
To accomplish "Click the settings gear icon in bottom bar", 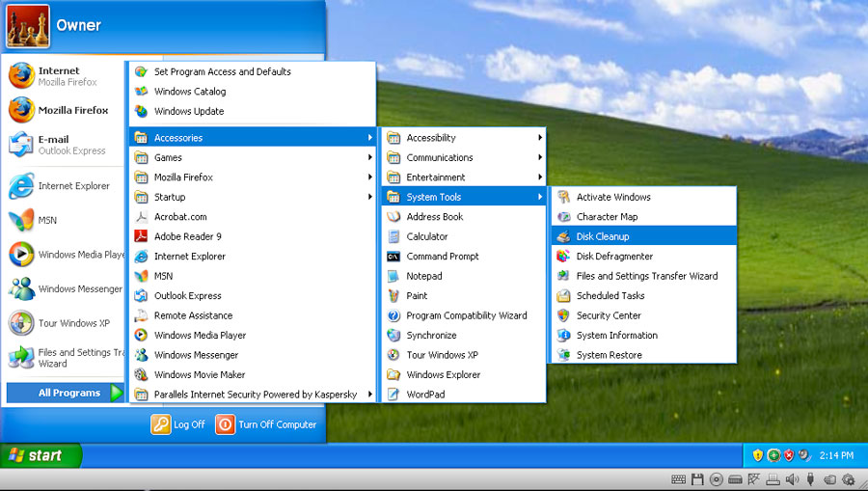I will 848,479.
